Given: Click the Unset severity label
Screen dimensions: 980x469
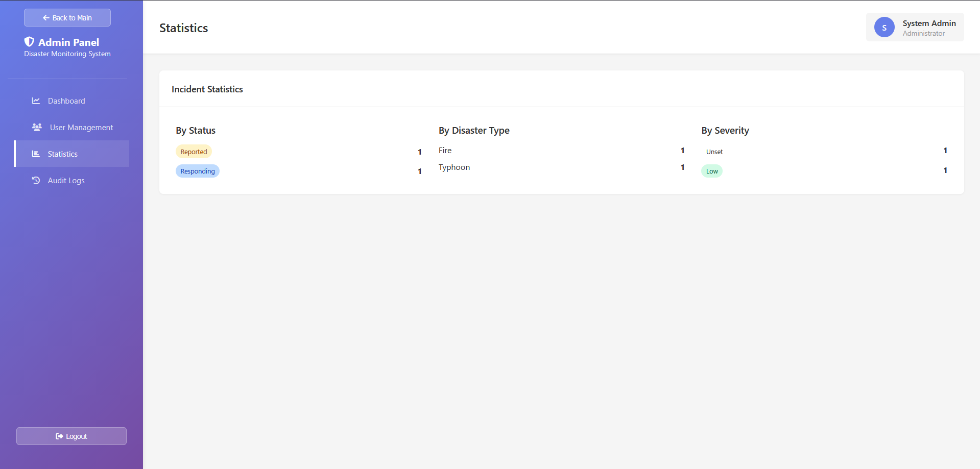Looking at the screenshot, I should point(714,152).
